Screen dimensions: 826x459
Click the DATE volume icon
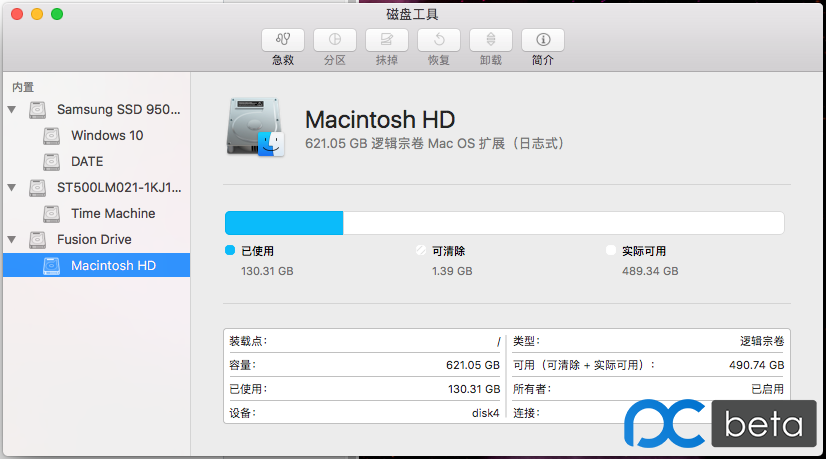tap(51, 161)
